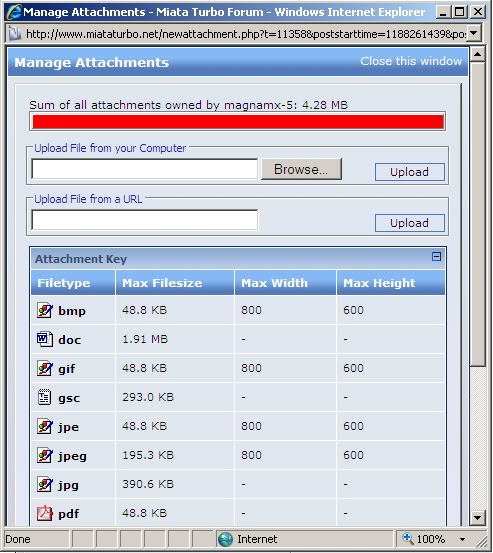Click the Done status text
The height and width of the screenshot is (553, 493).
(18, 539)
